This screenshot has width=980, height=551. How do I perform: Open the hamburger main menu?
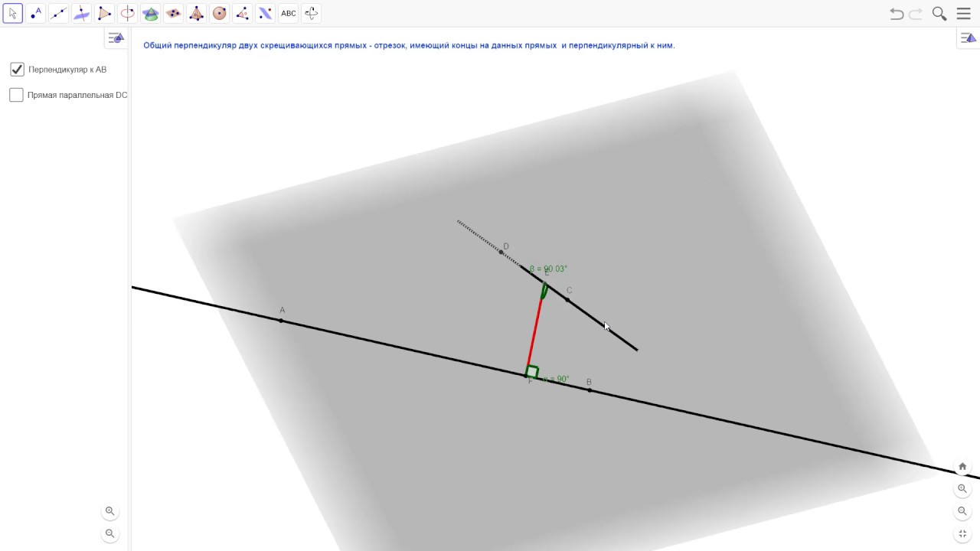(x=964, y=14)
